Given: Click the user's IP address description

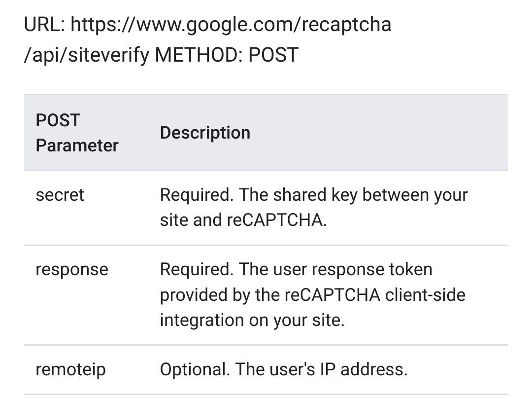Looking at the screenshot, I should 284,369.
